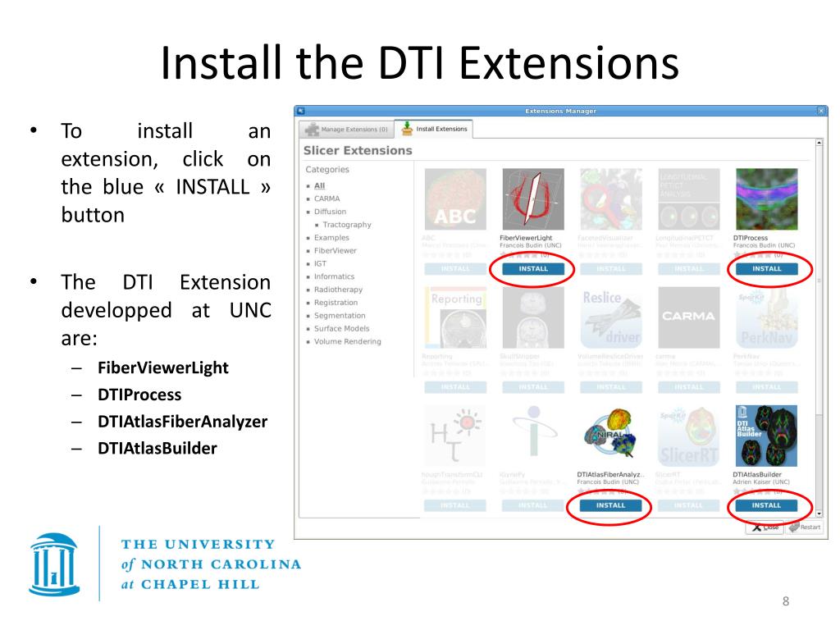Open the PerkNav extension icon
The width and height of the screenshot is (840, 630).
pos(767,317)
